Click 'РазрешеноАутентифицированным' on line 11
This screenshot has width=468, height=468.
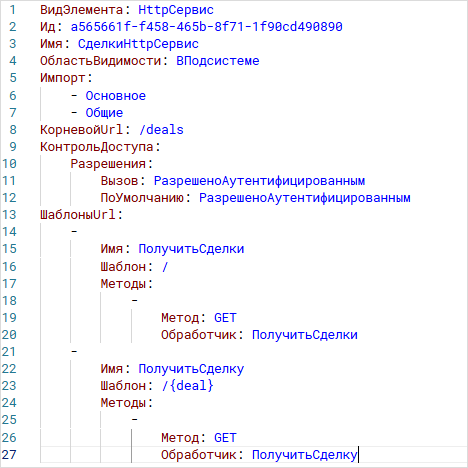coord(259,181)
